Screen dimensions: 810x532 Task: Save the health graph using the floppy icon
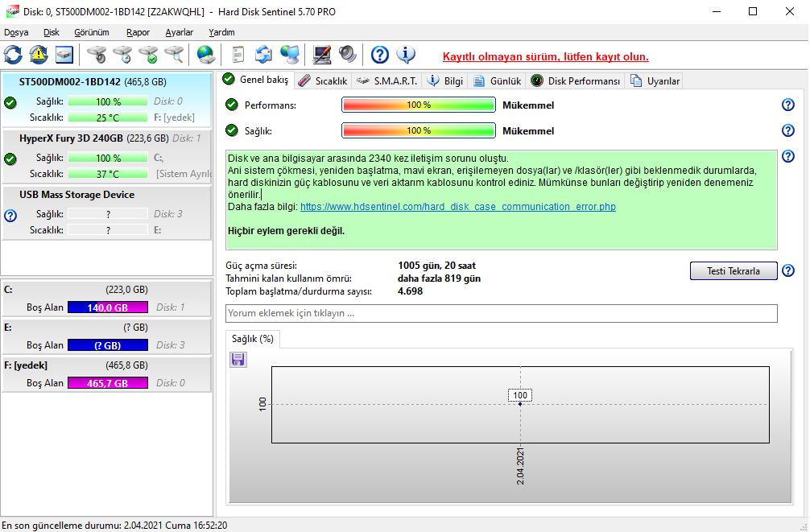[x=238, y=359]
